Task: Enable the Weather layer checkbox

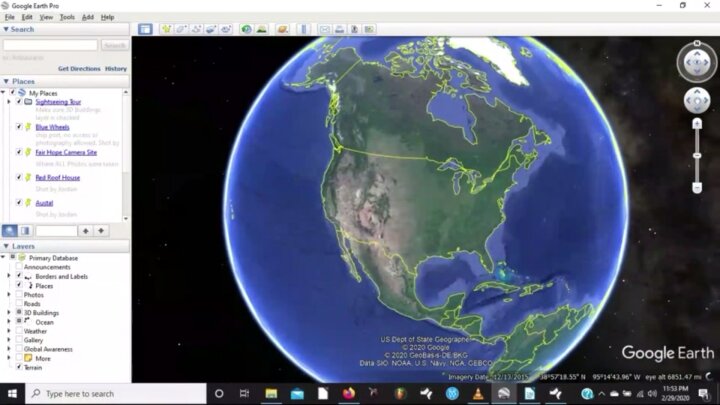Action: click(x=19, y=331)
